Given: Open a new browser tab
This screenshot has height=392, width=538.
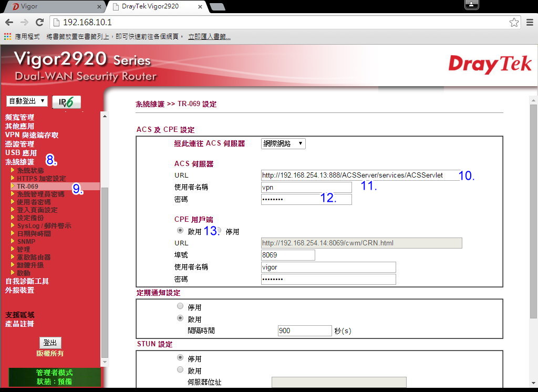Looking at the screenshot, I should [x=217, y=6].
